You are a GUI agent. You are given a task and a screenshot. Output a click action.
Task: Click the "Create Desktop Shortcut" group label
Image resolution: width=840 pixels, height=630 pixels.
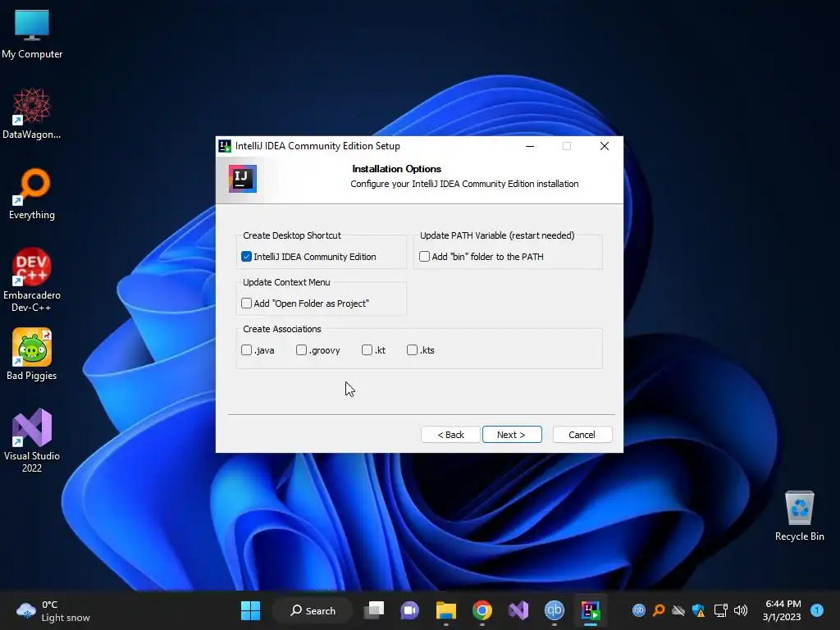click(291, 235)
